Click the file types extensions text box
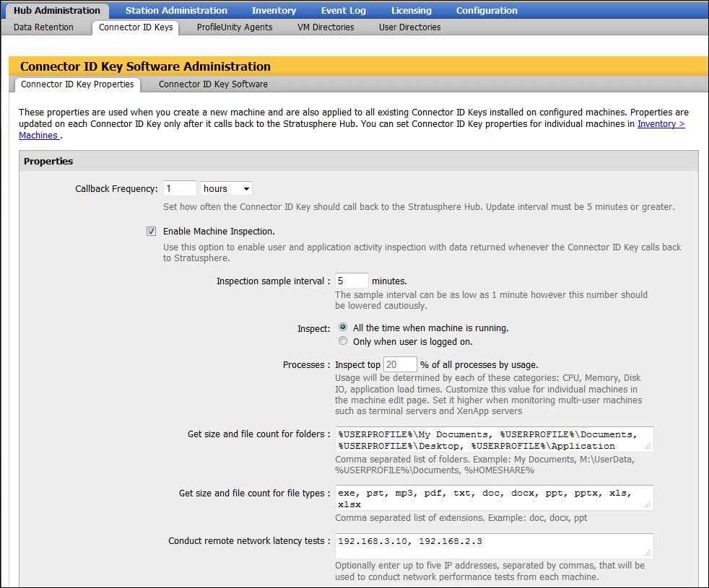The width and height of the screenshot is (709, 588). (494, 498)
